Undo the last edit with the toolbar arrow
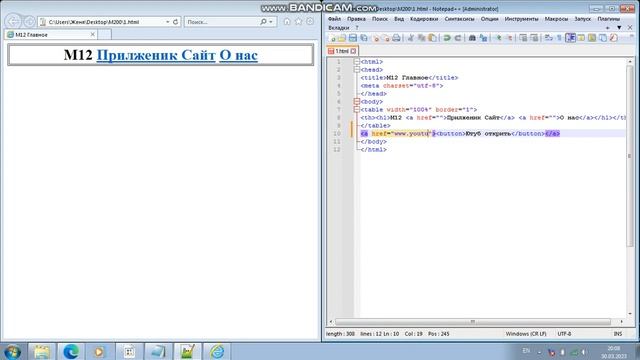 coord(447,38)
